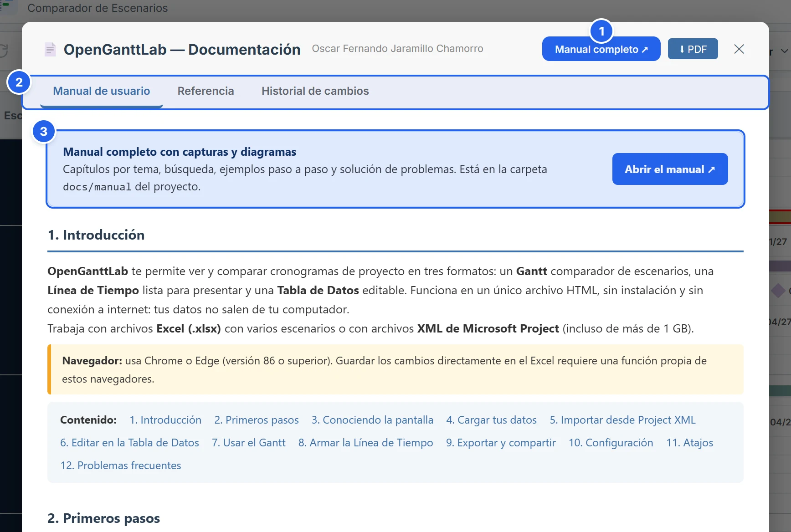791x532 pixels.
Task: Open 3. Conociendo la pantalla section link
Action: [372, 420]
